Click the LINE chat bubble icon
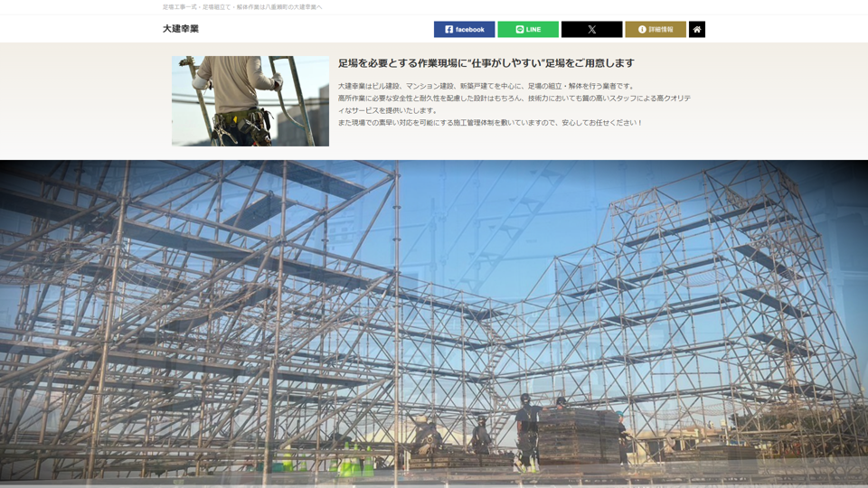The image size is (868, 488). pos(520,30)
